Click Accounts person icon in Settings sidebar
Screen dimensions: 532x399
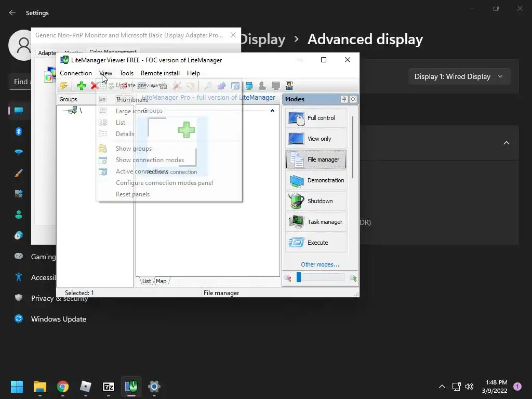[x=19, y=215]
